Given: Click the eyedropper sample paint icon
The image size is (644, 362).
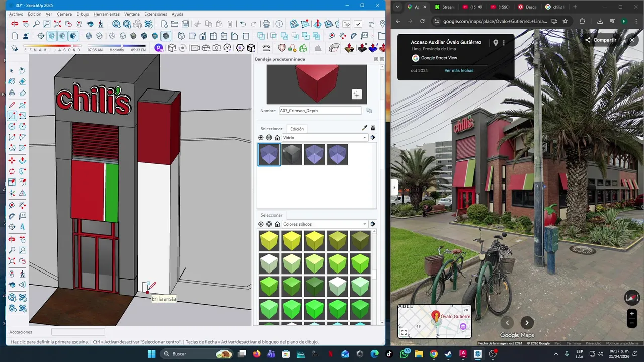Looking at the screenshot, I should tap(365, 128).
